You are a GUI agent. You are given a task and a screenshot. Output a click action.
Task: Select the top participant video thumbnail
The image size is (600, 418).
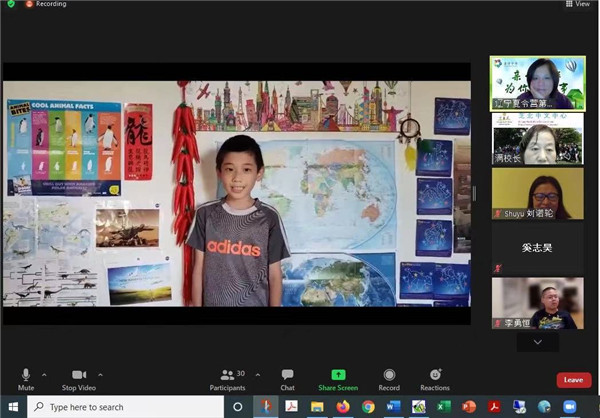(537, 82)
